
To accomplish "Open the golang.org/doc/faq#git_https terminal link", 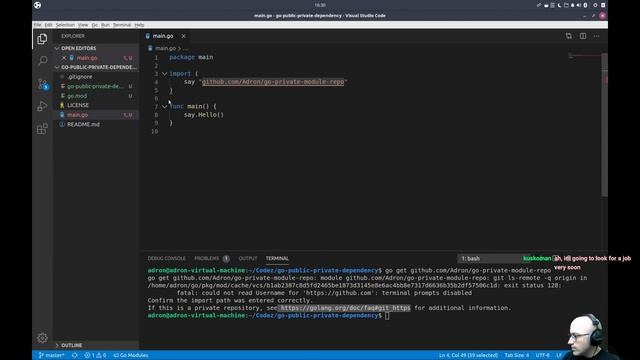I will click(345, 308).
